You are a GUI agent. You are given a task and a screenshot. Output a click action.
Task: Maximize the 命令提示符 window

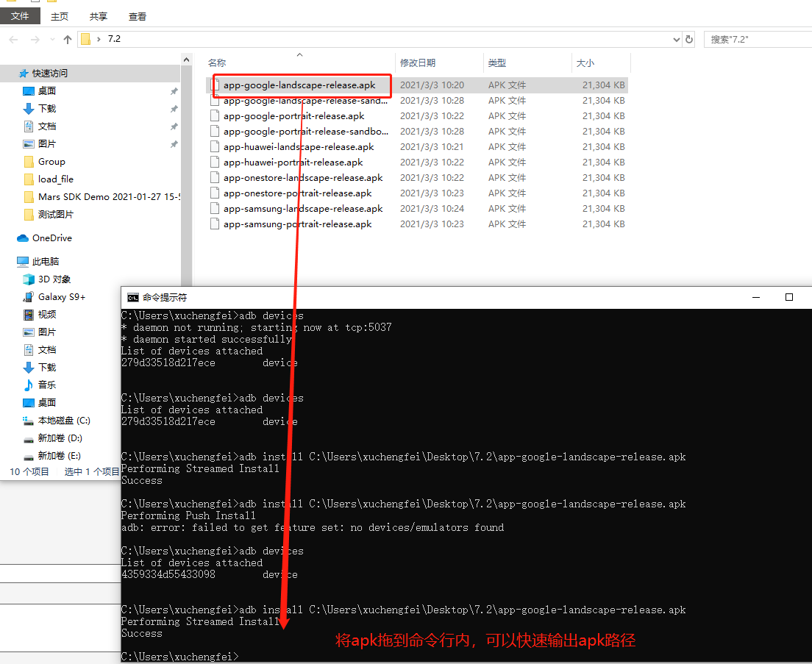point(788,297)
